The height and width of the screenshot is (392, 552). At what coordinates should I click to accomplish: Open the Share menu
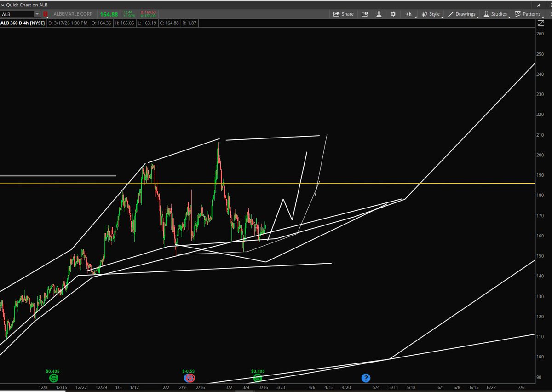click(344, 14)
